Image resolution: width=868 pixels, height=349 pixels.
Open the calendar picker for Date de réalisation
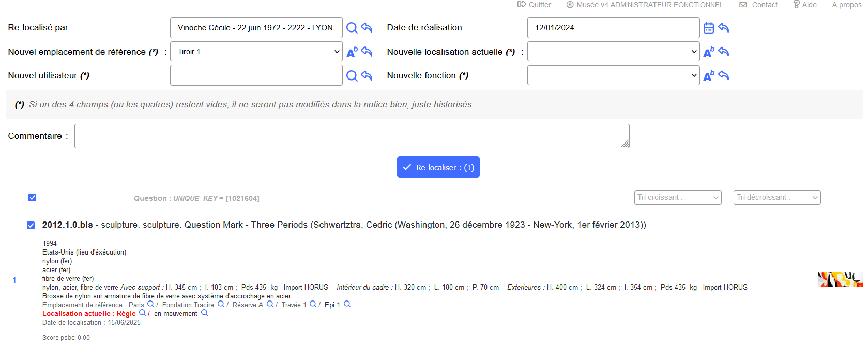coord(708,28)
